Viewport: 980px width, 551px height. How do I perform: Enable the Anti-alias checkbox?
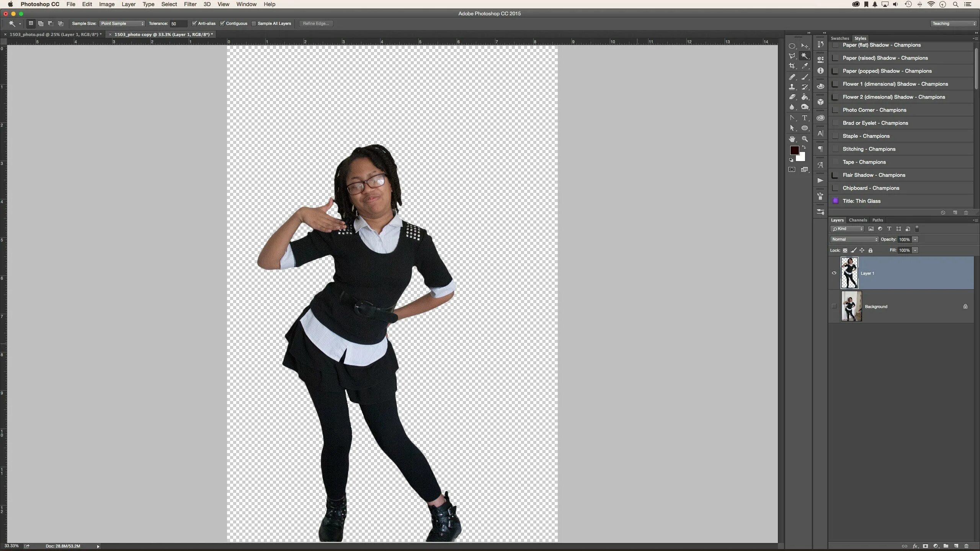click(x=194, y=23)
